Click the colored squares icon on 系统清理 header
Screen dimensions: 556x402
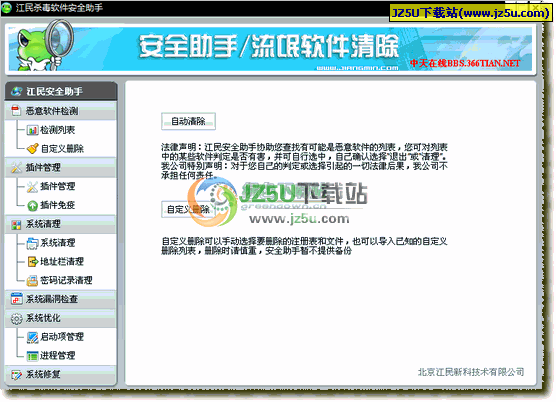click(16, 225)
